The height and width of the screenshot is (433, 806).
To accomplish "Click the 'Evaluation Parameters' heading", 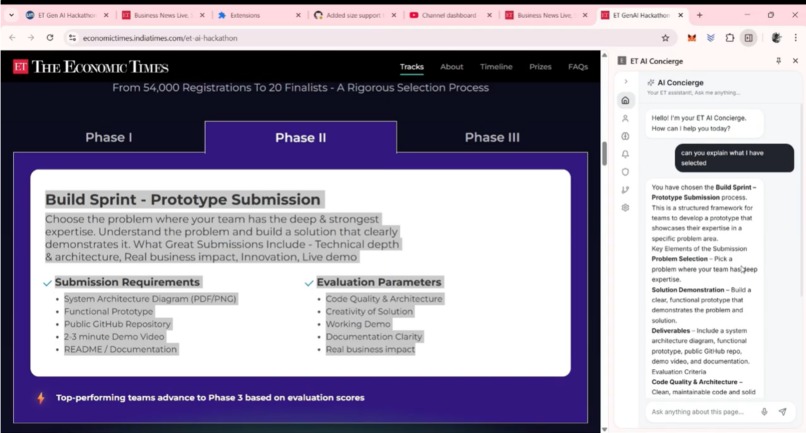I will pyautogui.click(x=379, y=282).
